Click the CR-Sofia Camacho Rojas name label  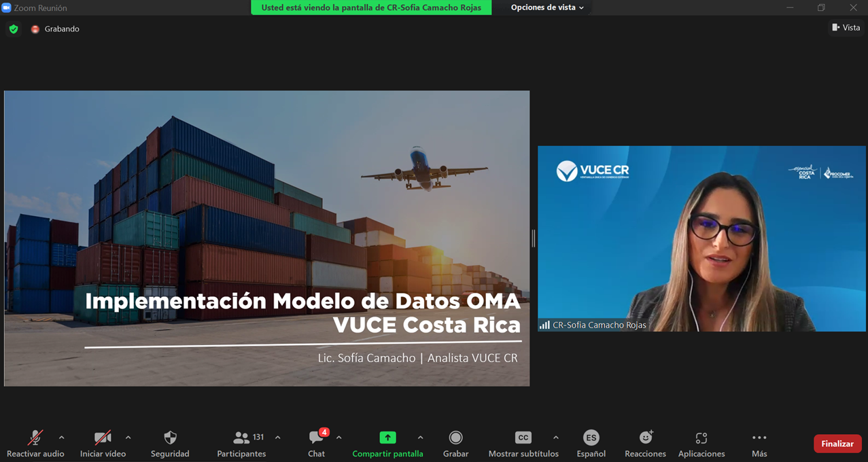coord(600,325)
